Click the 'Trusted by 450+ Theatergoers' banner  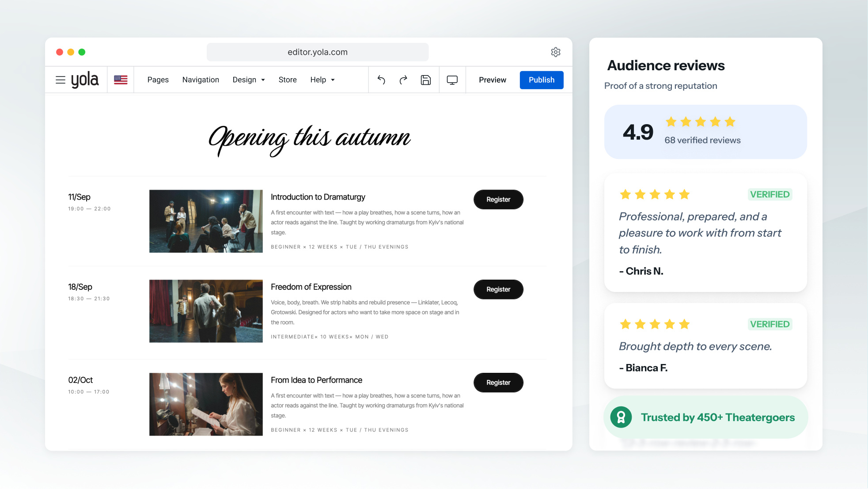[705, 417]
